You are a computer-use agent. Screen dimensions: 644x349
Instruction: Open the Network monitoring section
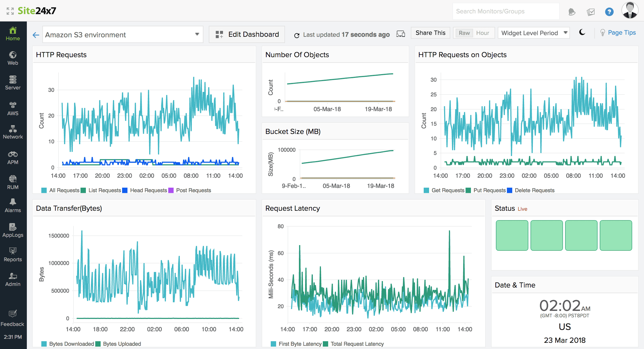tap(13, 132)
